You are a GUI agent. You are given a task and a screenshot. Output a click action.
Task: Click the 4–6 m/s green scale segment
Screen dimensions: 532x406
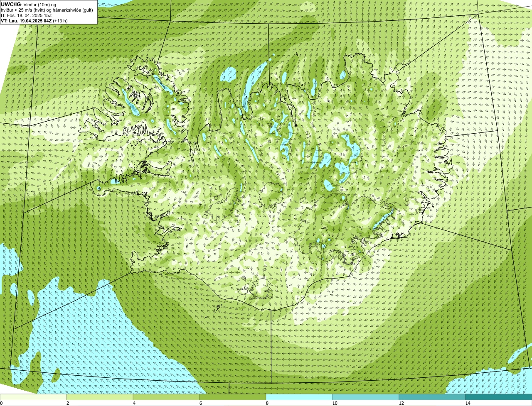[x=166, y=397]
